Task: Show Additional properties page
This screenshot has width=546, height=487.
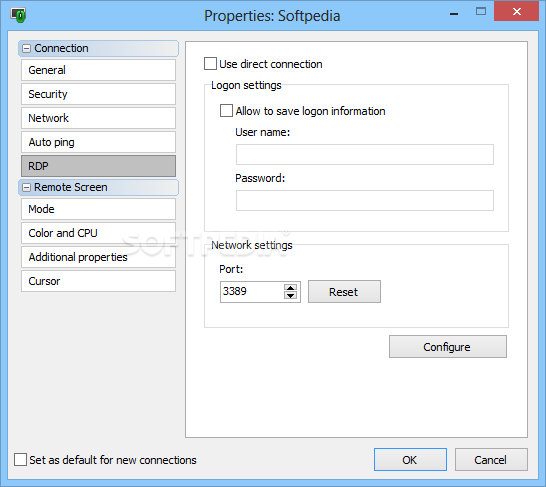Action: click(98, 257)
